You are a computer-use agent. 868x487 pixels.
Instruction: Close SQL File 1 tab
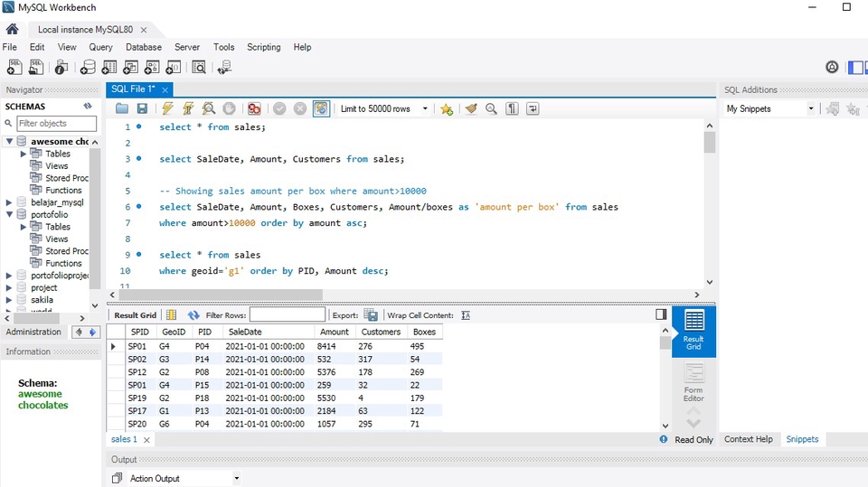pyautogui.click(x=165, y=89)
